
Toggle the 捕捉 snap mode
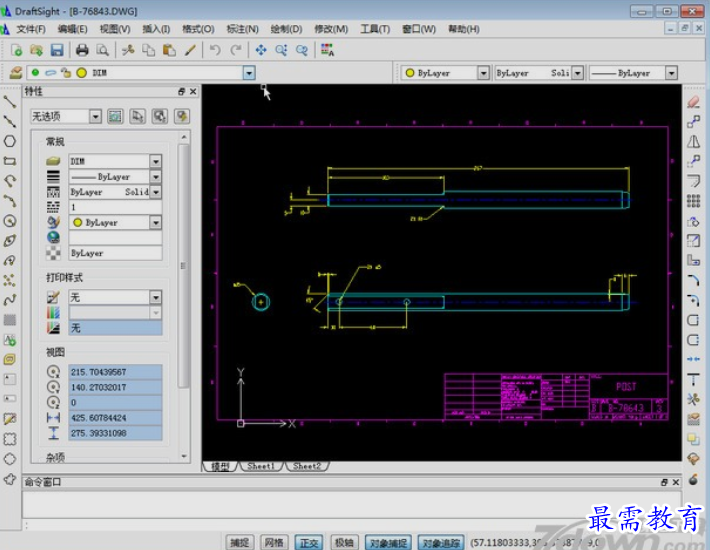[x=240, y=542]
